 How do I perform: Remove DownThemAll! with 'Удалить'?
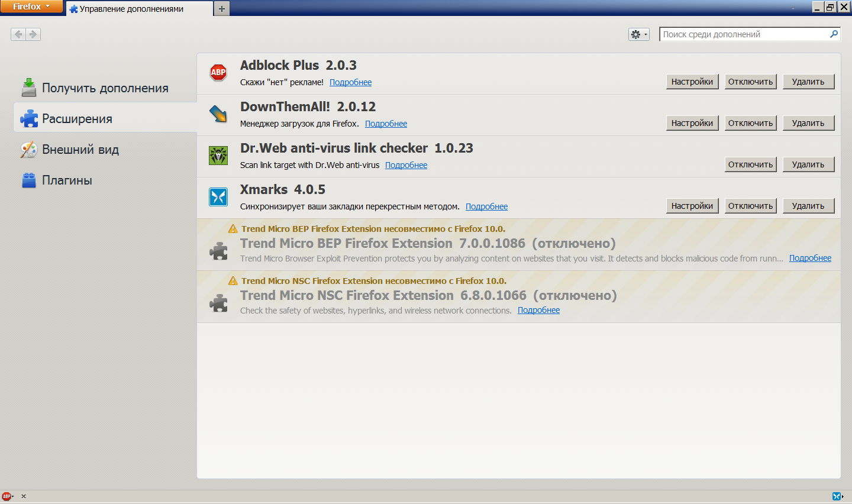808,123
